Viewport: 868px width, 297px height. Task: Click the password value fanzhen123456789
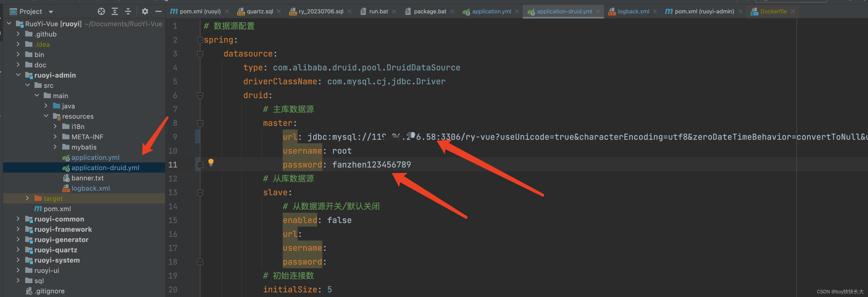(372, 164)
